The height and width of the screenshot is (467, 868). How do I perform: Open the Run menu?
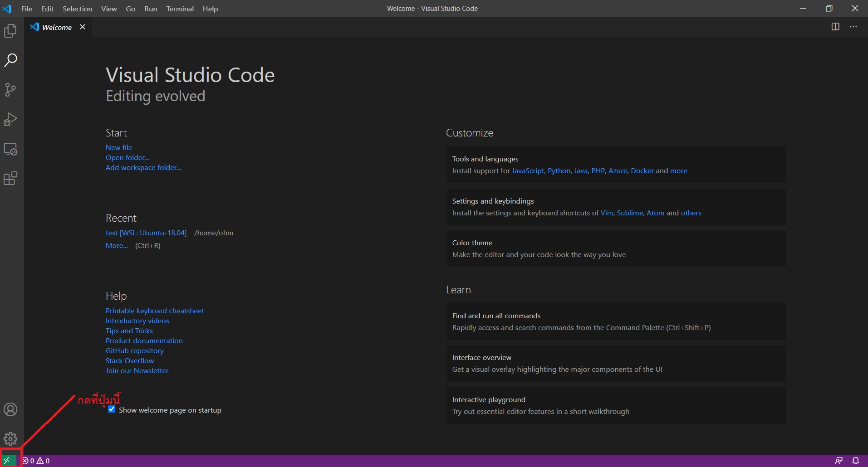(151, 9)
